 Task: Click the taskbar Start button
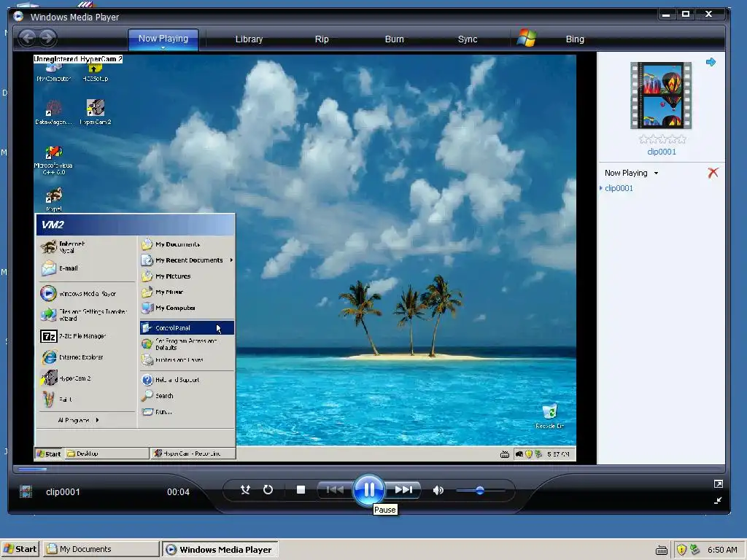[x=20, y=549]
